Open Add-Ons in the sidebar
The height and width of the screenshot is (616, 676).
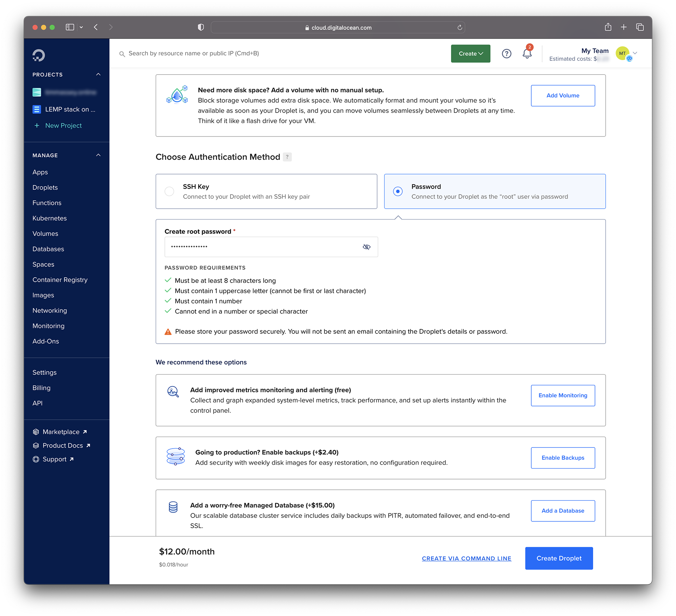46,341
